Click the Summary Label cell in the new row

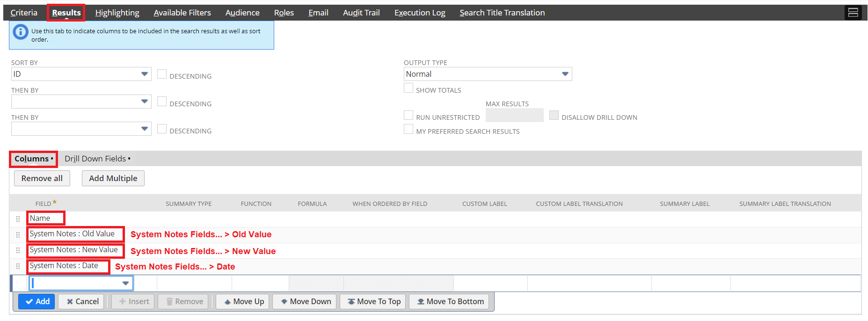[691, 283]
